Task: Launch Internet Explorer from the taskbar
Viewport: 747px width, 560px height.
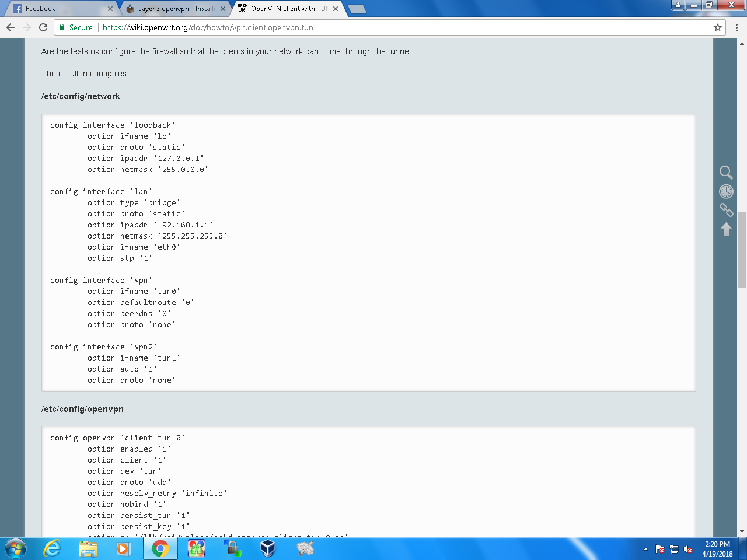Action: (52, 549)
